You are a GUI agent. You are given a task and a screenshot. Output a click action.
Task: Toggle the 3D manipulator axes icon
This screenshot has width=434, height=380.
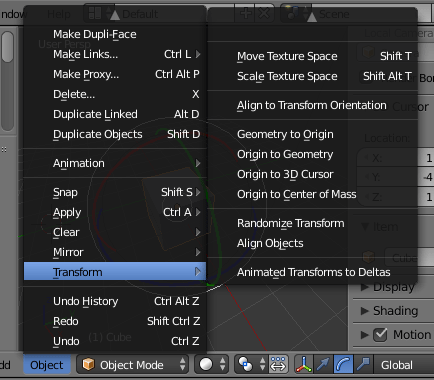pyautogui.click(x=304, y=364)
